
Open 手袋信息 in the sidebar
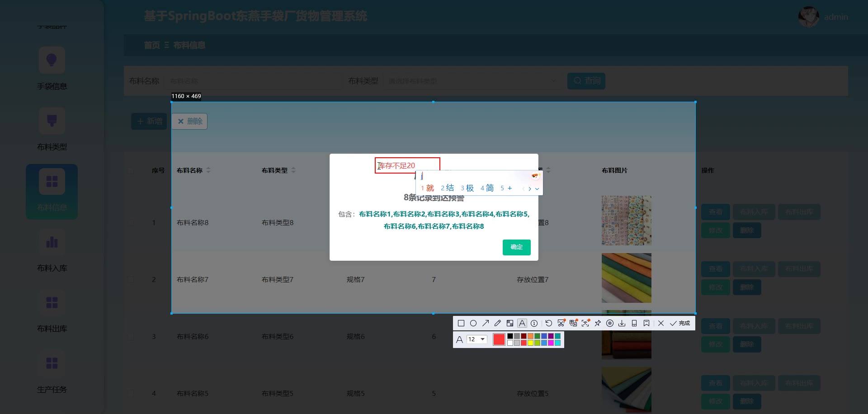[52, 68]
